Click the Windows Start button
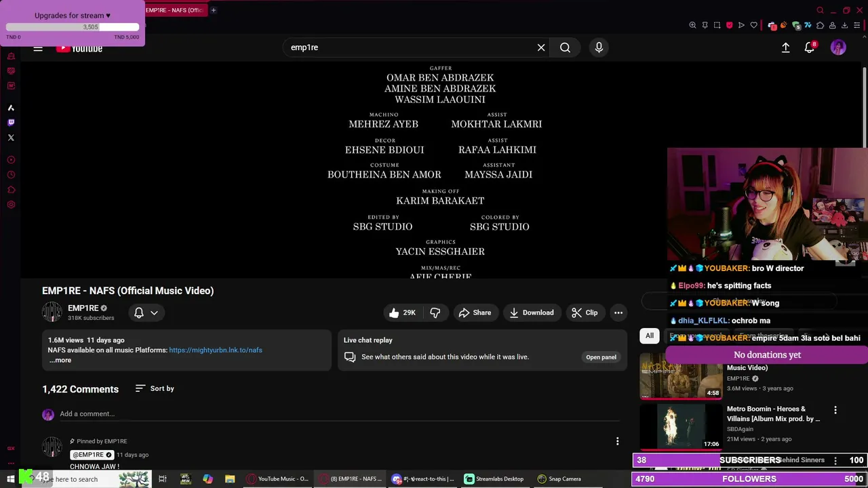 pyautogui.click(x=11, y=479)
